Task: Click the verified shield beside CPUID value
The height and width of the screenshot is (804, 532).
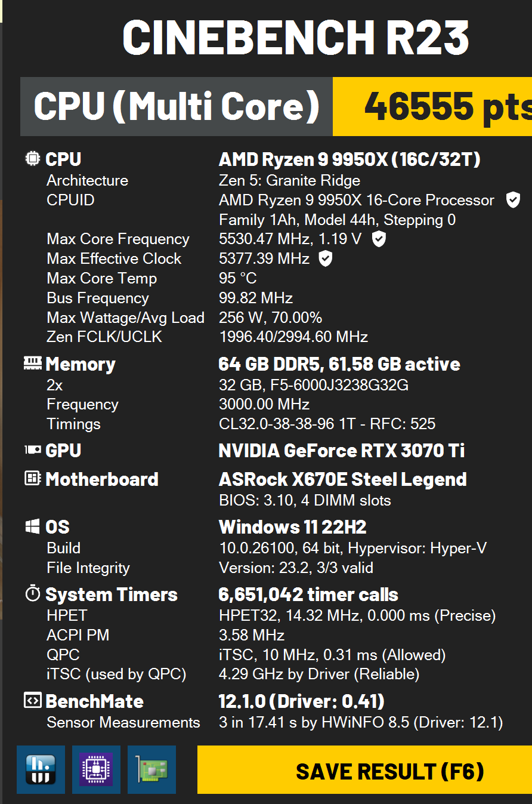Action: (513, 200)
